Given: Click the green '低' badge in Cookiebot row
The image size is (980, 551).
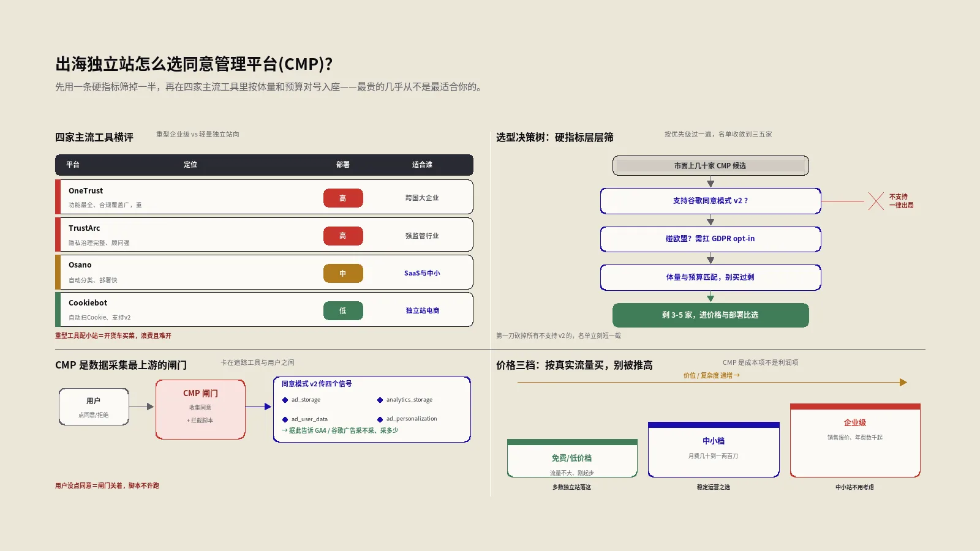Looking at the screenshot, I should 343,311.
